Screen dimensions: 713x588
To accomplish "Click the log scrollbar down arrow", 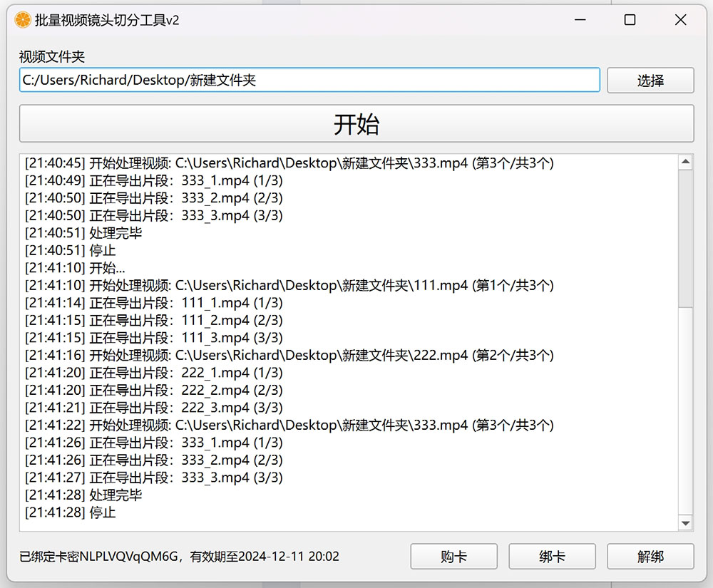I will pos(685,523).
